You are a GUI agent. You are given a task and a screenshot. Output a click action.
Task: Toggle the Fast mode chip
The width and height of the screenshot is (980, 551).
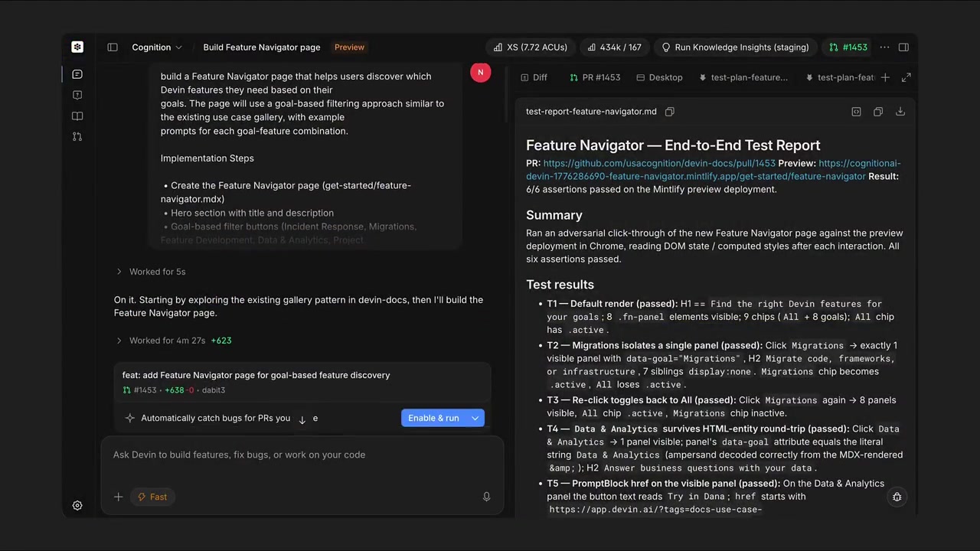click(x=152, y=497)
